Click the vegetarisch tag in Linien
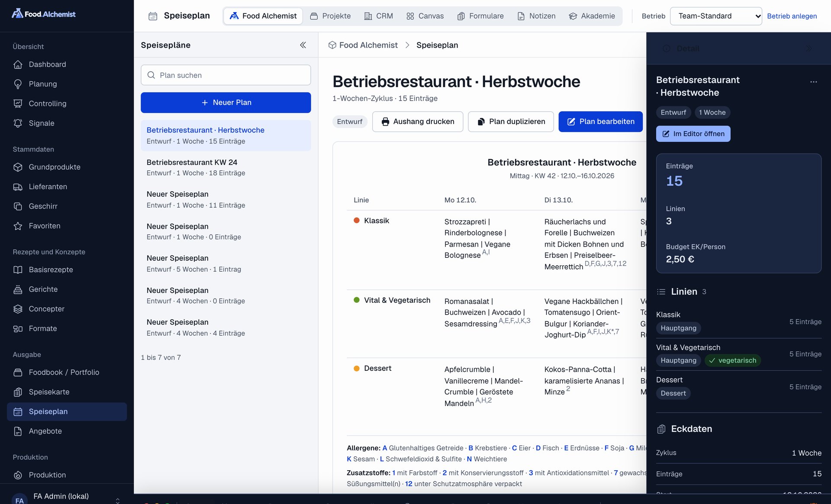 coord(732,360)
